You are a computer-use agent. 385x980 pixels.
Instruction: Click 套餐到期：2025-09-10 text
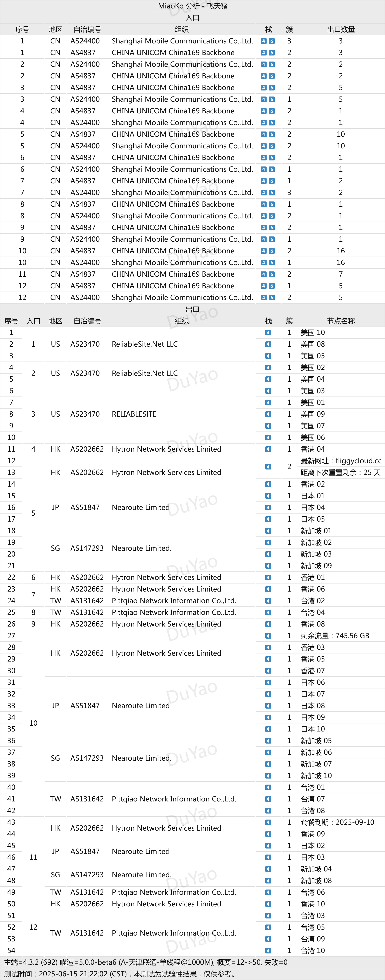337,822
